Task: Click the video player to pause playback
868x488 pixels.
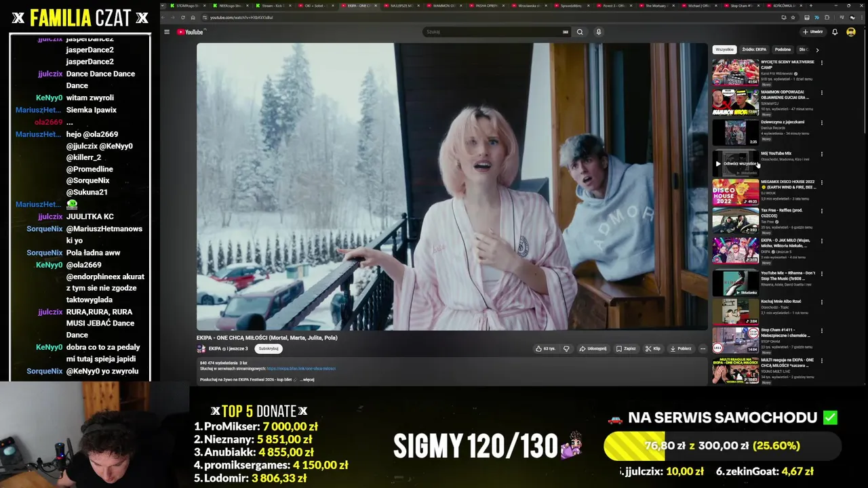Action: (x=452, y=186)
